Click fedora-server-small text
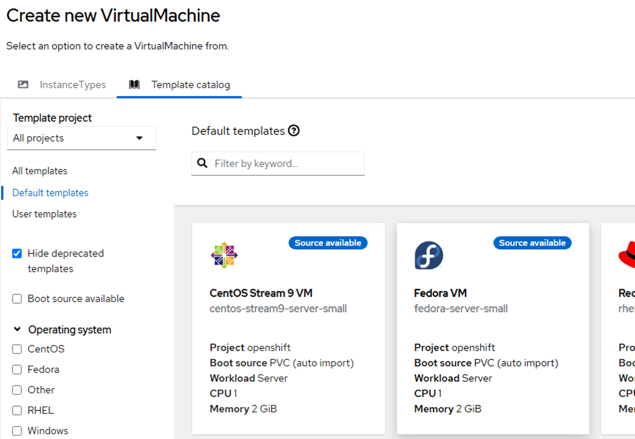This screenshot has width=635, height=439. pyautogui.click(x=461, y=309)
